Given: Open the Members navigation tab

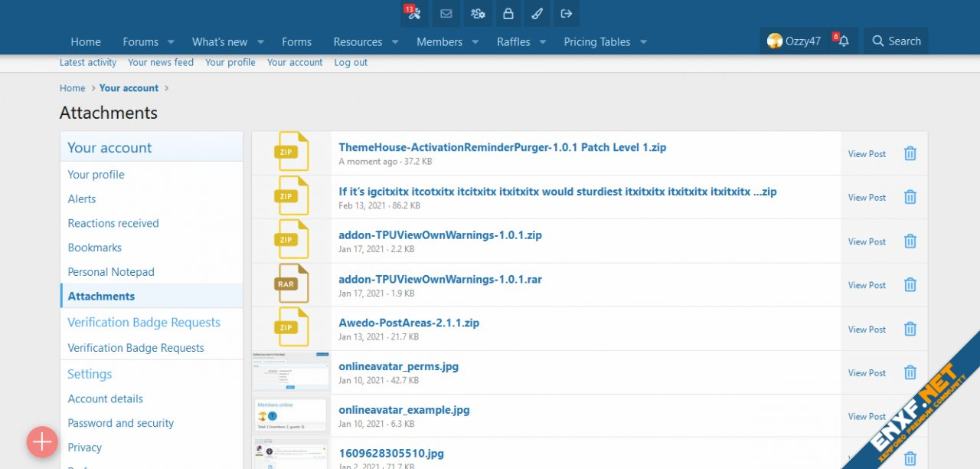Looking at the screenshot, I should click(x=439, y=42).
